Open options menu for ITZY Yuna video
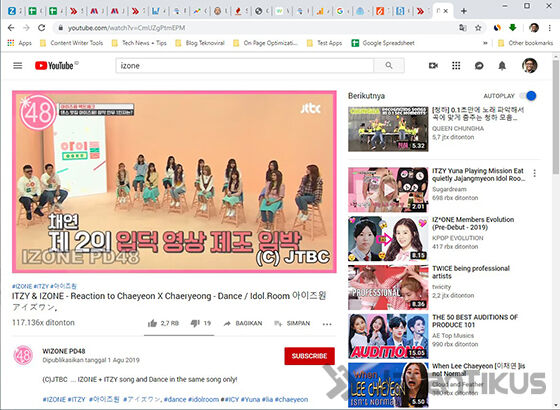 click(x=534, y=173)
